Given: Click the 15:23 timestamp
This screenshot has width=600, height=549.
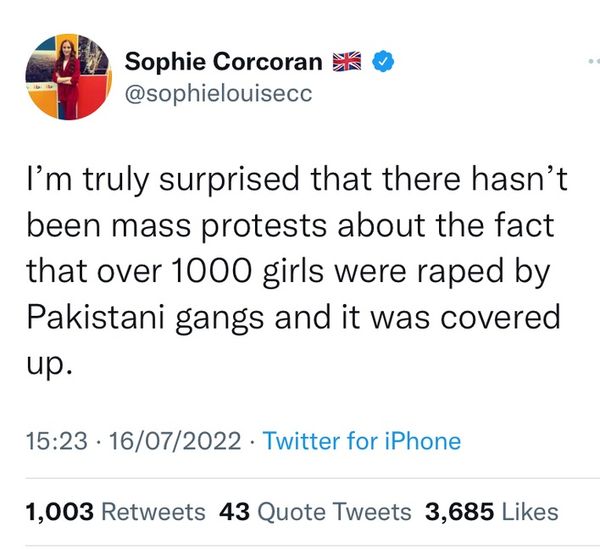Looking at the screenshot, I should coord(57,440).
